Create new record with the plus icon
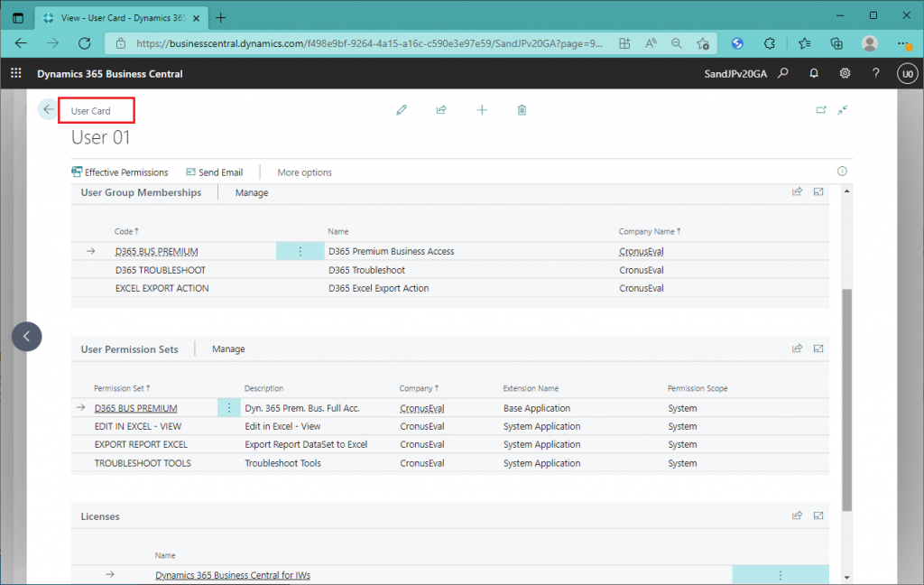Viewport: 924px width, 585px height. click(482, 110)
